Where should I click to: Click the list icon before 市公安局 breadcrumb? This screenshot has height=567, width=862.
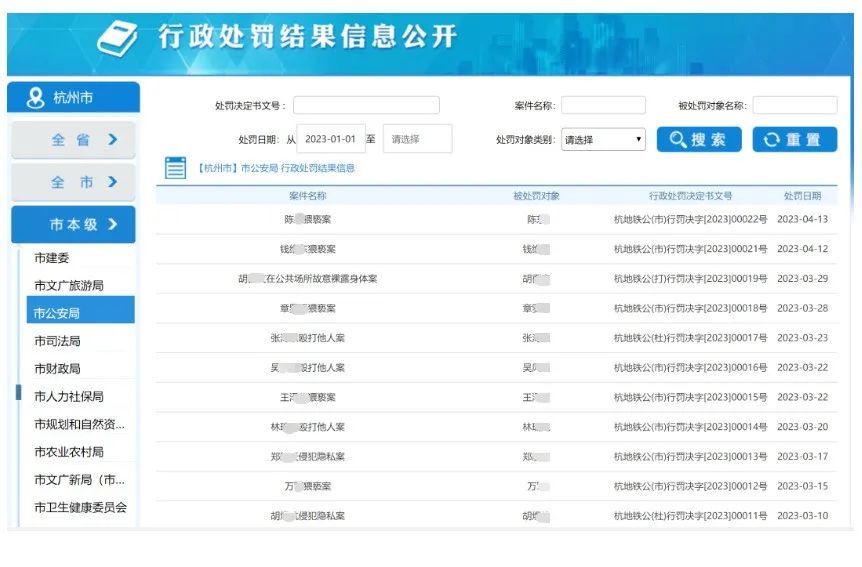pos(175,168)
